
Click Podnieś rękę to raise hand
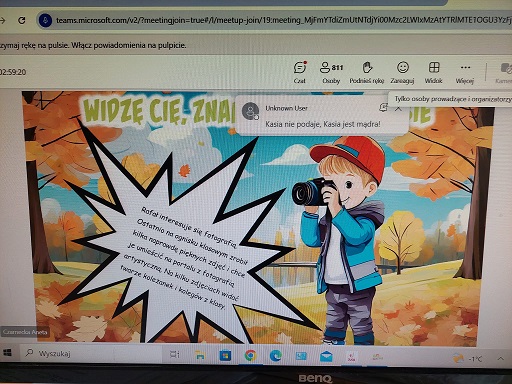(367, 72)
